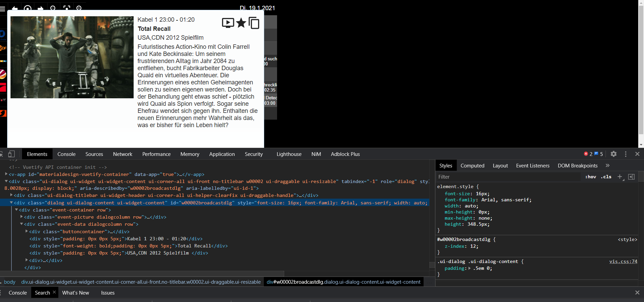Open DevTools three-dot customize menu
This screenshot has width=644, height=302.
pos(626,154)
